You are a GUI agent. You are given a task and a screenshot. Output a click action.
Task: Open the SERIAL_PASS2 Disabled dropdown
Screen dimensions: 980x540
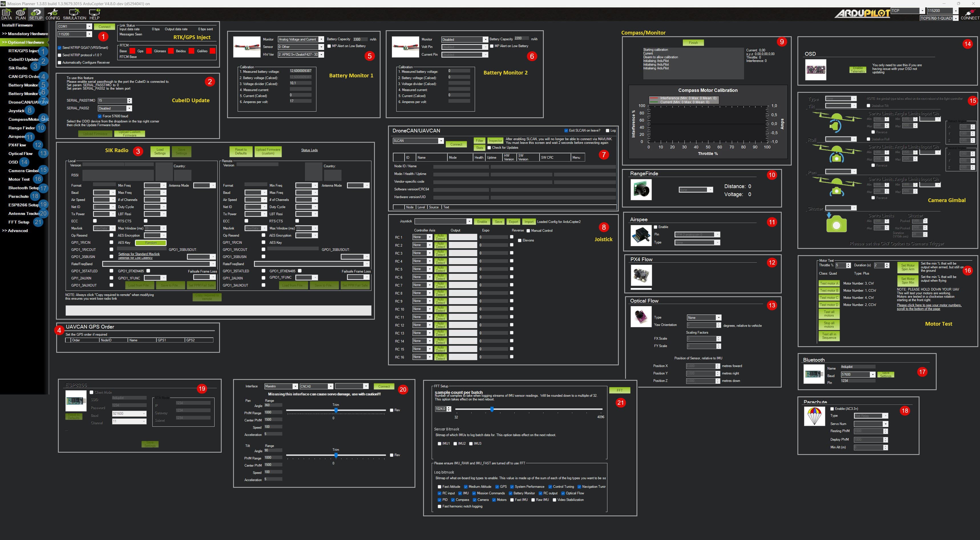114,108
